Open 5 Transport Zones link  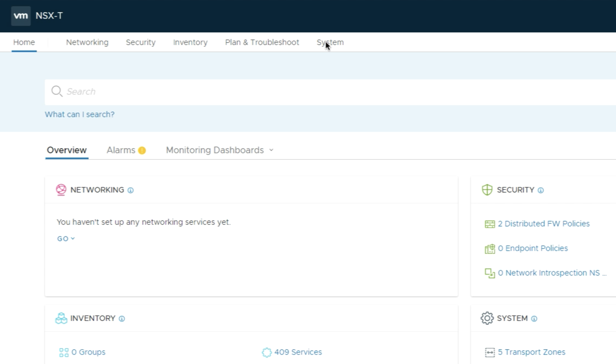pyautogui.click(x=531, y=352)
